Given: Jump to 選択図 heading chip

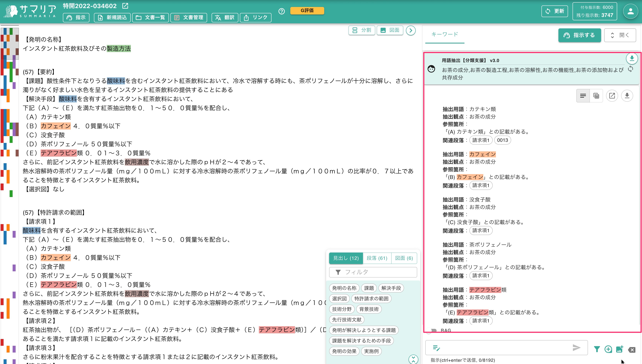Looking at the screenshot, I should [x=339, y=299].
